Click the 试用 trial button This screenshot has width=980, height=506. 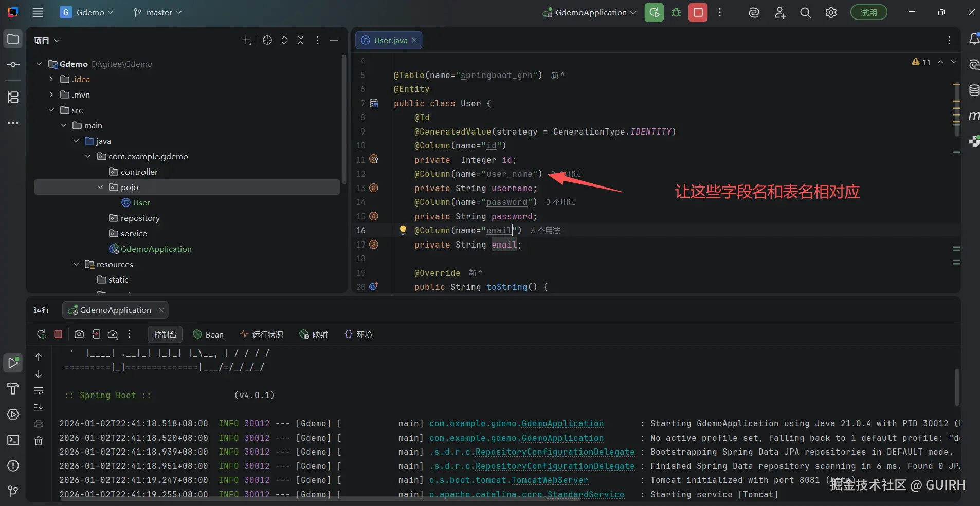[x=869, y=12]
